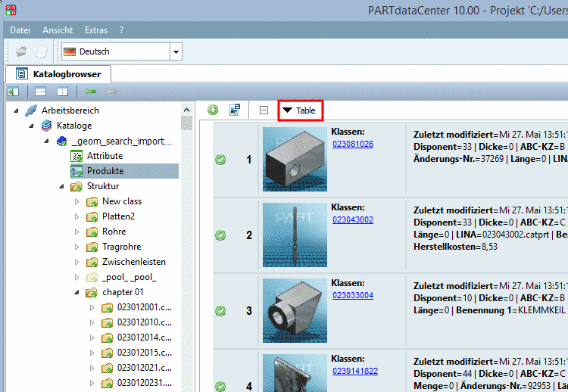Image resolution: width=568 pixels, height=392 pixels.
Task: Select tree item 023012014.c...
Action: [144, 338]
